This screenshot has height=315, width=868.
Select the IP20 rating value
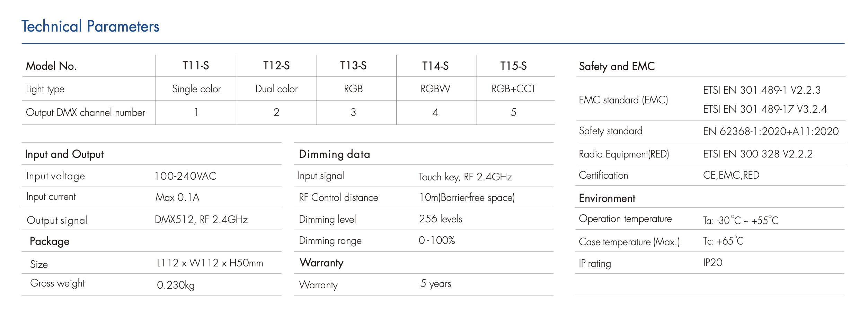point(712,263)
